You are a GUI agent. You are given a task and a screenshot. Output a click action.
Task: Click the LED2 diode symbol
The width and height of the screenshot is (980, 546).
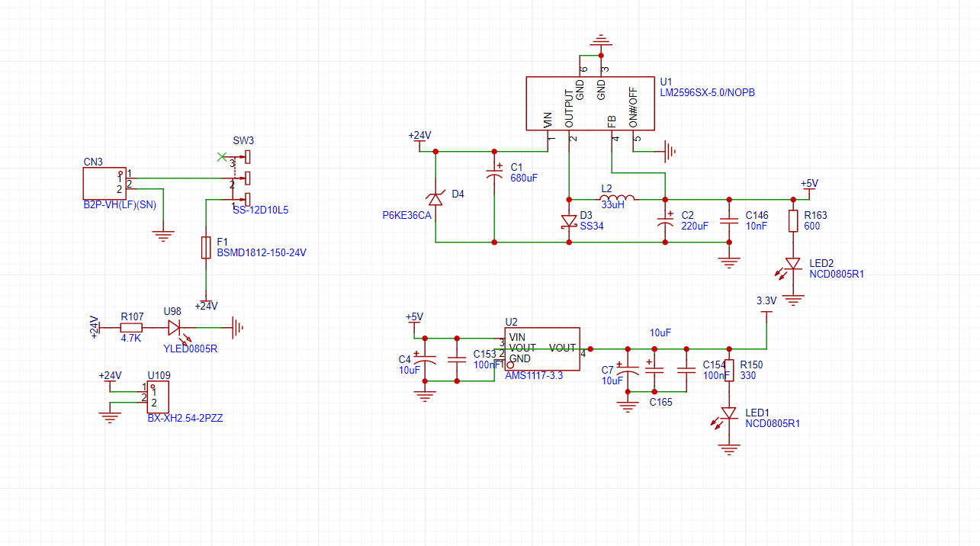[793, 264]
